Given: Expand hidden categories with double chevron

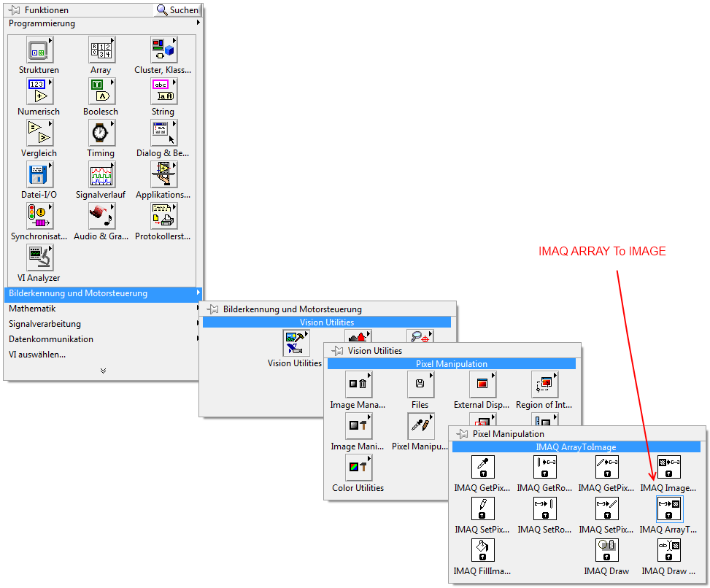Looking at the screenshot, I should (103, 371).
